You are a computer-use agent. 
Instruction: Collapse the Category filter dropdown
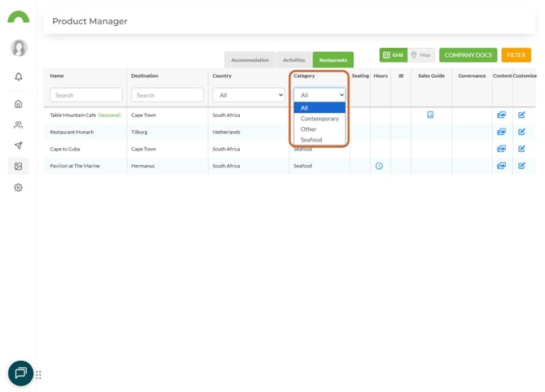[x=320, y=95]
